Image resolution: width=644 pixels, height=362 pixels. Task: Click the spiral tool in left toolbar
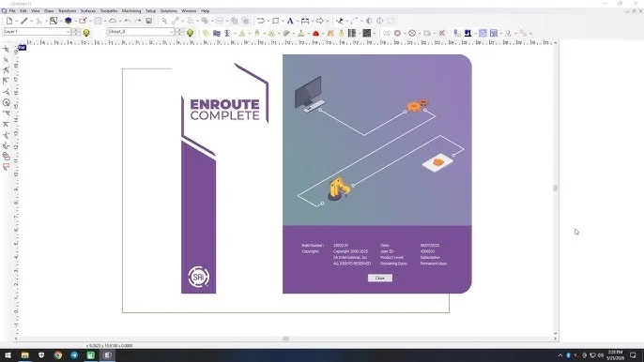[7, 102]
